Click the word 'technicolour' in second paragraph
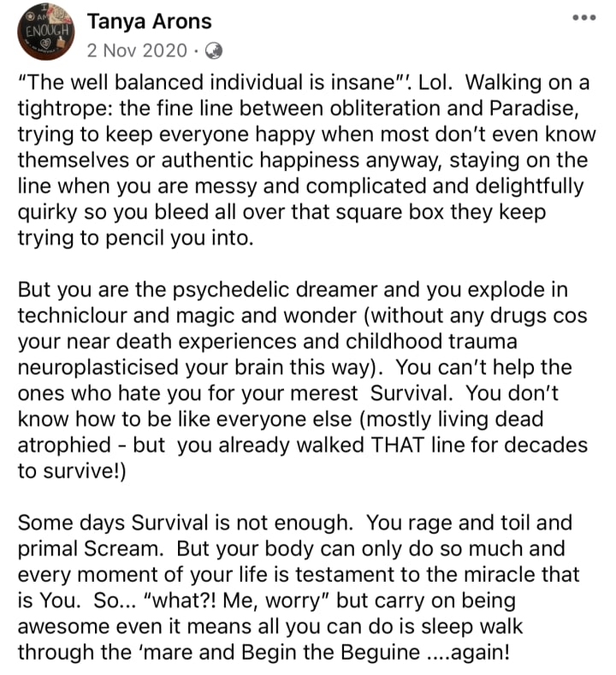The width and height of the screenshot is (616, 675). click(x=73, y=316)
